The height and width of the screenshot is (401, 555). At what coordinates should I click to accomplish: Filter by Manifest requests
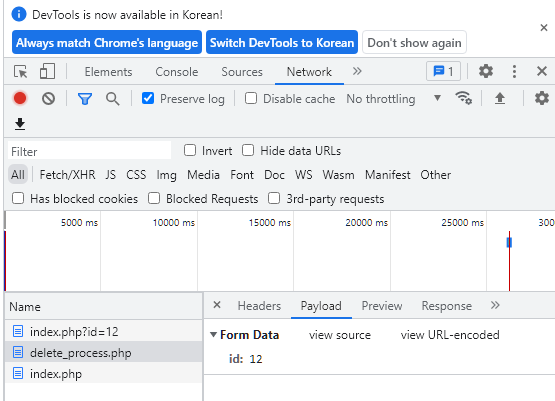pos(388,175)
